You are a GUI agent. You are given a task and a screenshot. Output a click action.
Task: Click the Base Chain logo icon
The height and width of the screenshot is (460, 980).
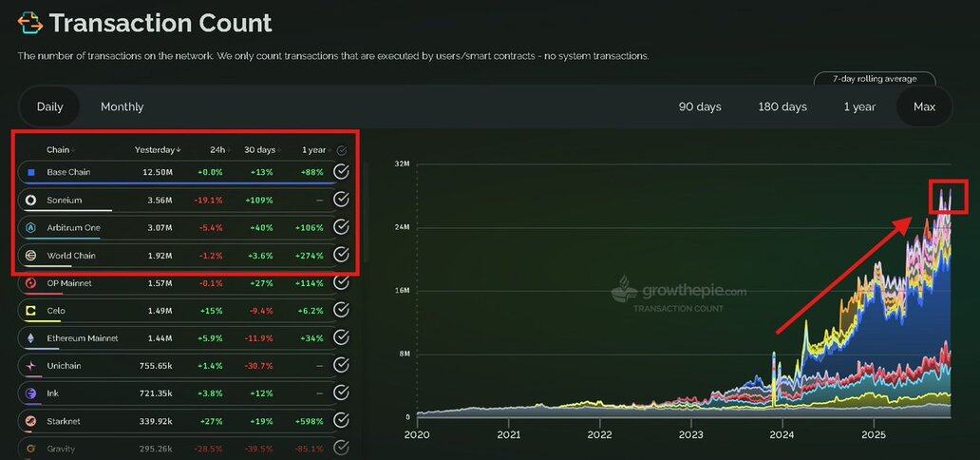click(31, 172)
